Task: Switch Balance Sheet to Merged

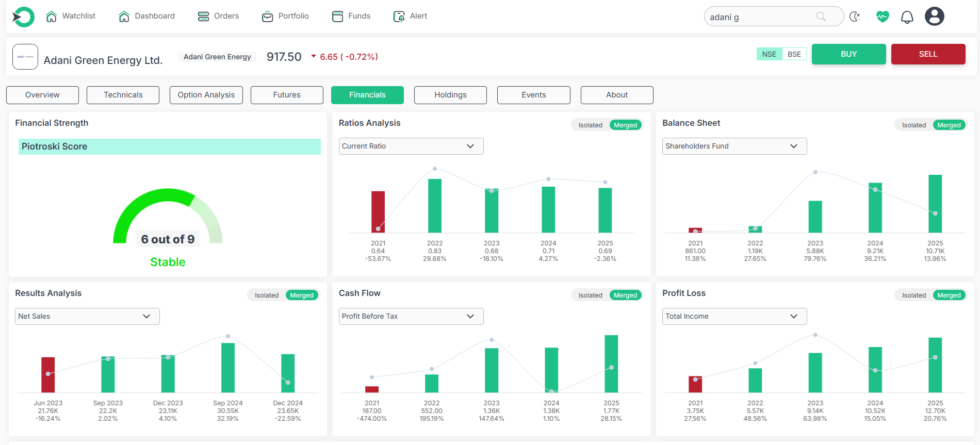Action: [x=949, y=125]
